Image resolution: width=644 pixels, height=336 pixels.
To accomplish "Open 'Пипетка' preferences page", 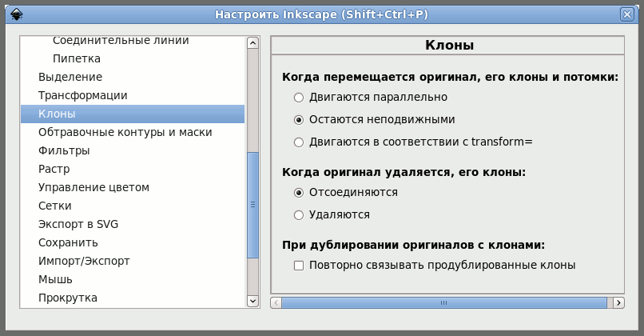I will (133, 58).
